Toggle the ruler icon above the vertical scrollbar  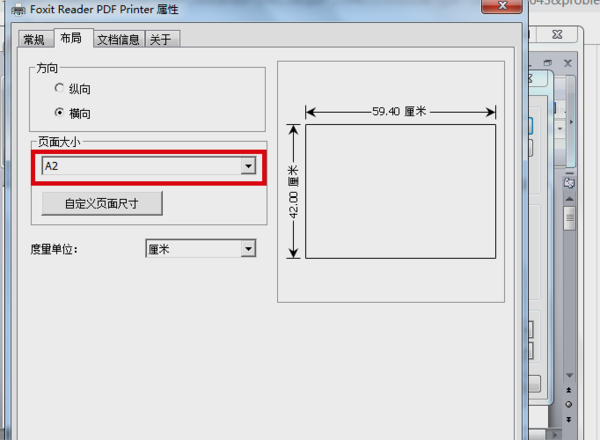(x=569, y=183)
